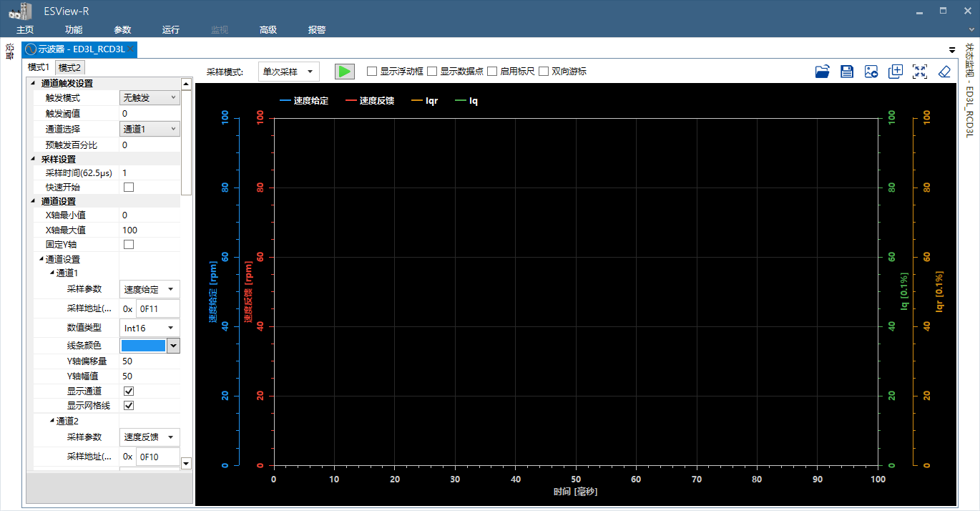
Task: Edit Y轴幅值 value field
Action: click(x=150, y=376)
